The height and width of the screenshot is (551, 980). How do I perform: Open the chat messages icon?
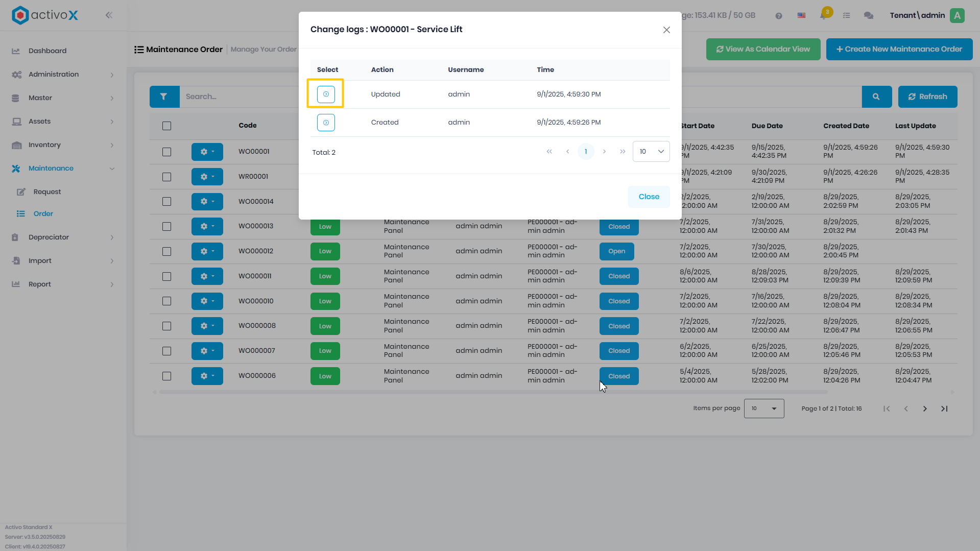pyautogui.click(x=868, y=15)
